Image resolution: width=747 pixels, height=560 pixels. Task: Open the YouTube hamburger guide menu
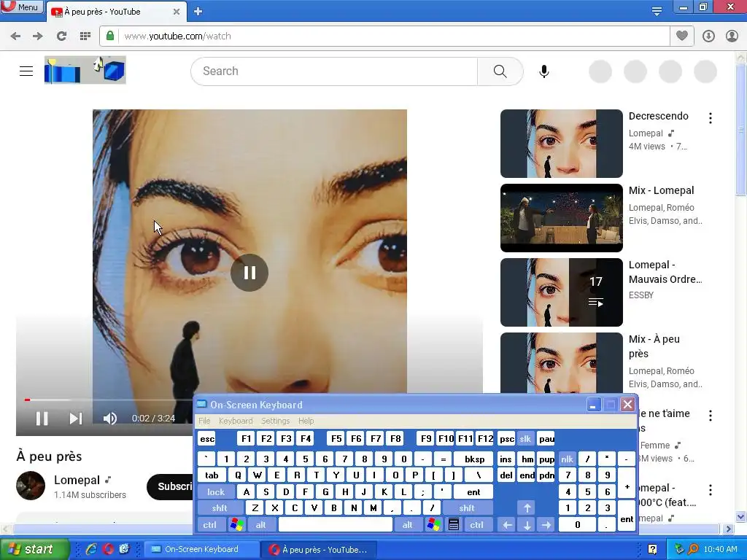click(26, 71)
